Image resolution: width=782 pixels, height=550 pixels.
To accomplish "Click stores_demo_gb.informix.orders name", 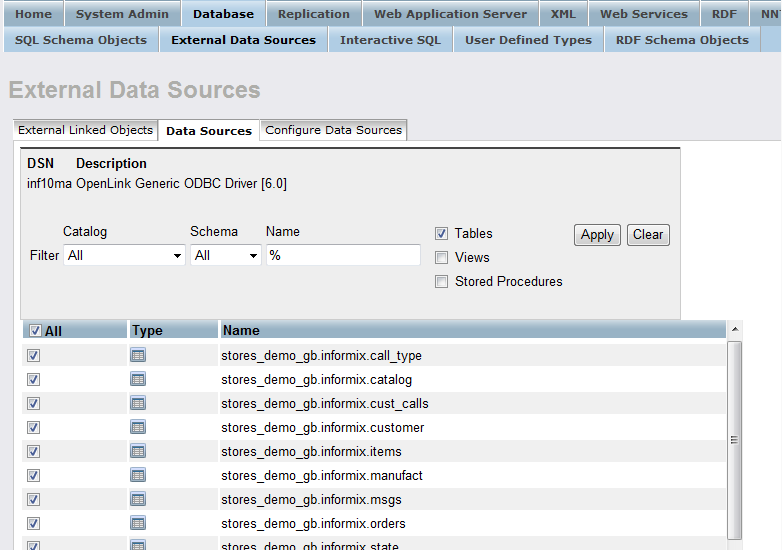I will (313, 523).
